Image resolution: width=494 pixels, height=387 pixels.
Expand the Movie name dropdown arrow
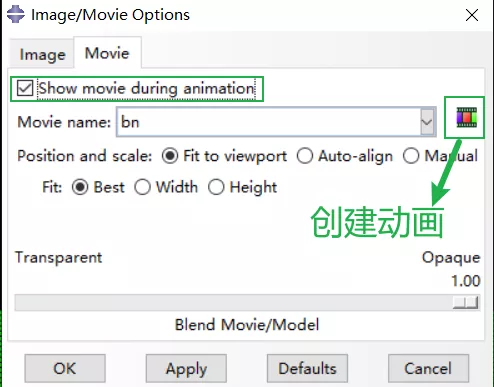pos(427,122)
